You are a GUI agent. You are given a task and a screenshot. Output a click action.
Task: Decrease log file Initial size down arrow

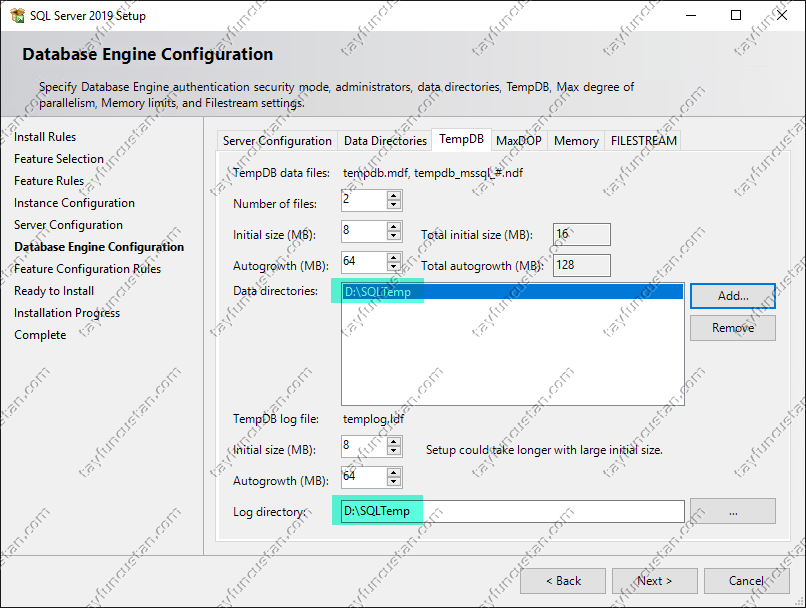(x=394, y=451)
